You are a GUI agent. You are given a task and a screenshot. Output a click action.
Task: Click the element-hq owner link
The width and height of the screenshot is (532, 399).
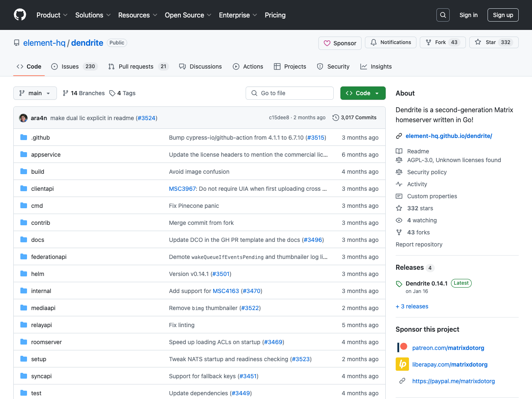44,43
